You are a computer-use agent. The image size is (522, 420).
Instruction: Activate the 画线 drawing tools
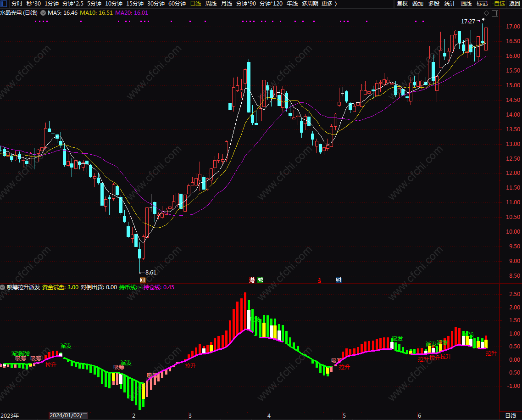(466, 4)
